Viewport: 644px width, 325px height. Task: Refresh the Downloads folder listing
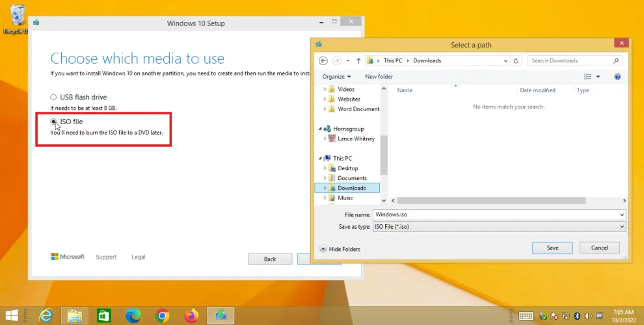(517, 60)
